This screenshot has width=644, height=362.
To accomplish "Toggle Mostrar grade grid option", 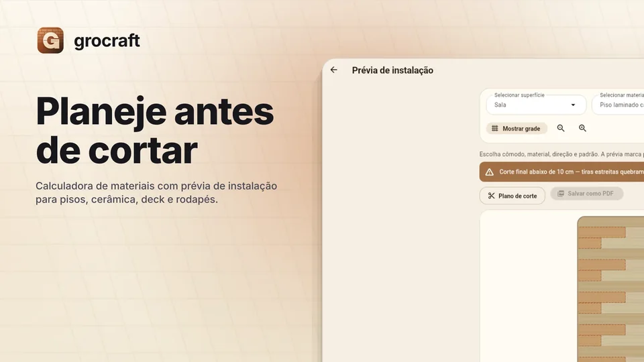I will 517,129.
